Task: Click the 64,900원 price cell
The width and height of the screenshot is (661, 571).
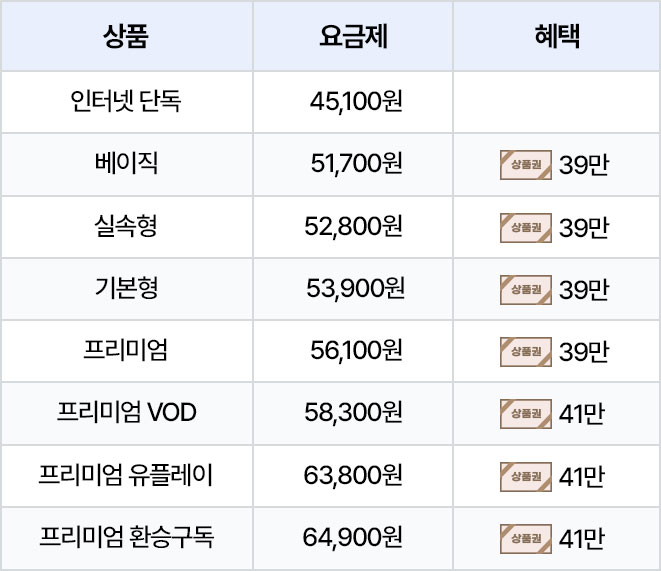Action: 353,537
